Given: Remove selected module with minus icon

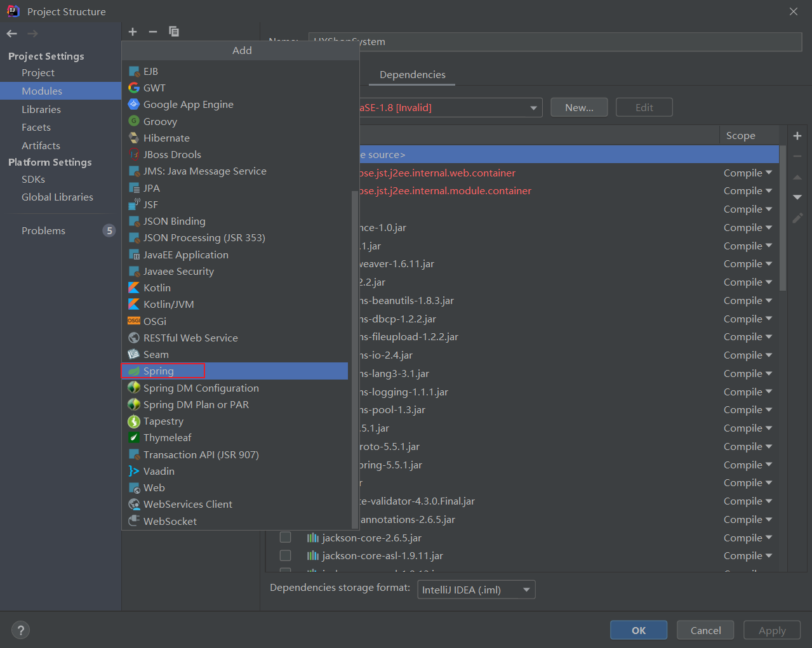Looking at the screenshot, I should [x=153, y=32].
